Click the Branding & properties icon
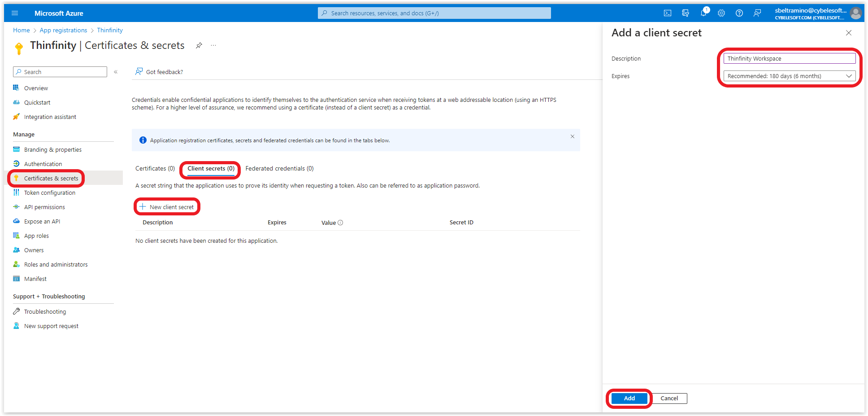The image size is (868, 416). pyautogui.click(x=16, y=149)
